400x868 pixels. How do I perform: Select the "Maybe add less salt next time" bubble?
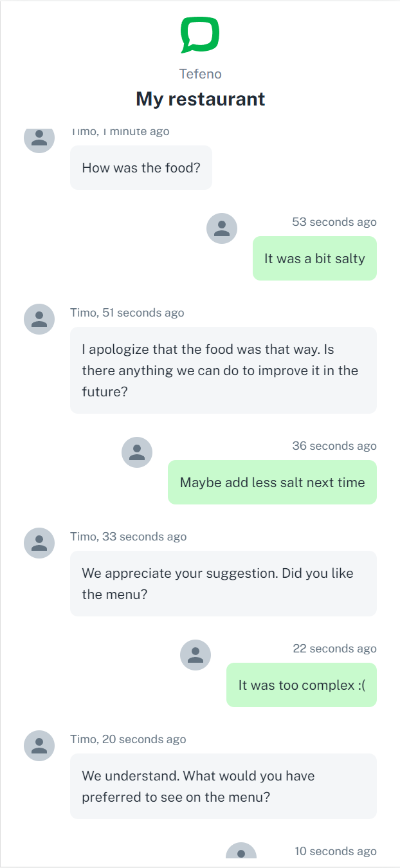point(272,483)
